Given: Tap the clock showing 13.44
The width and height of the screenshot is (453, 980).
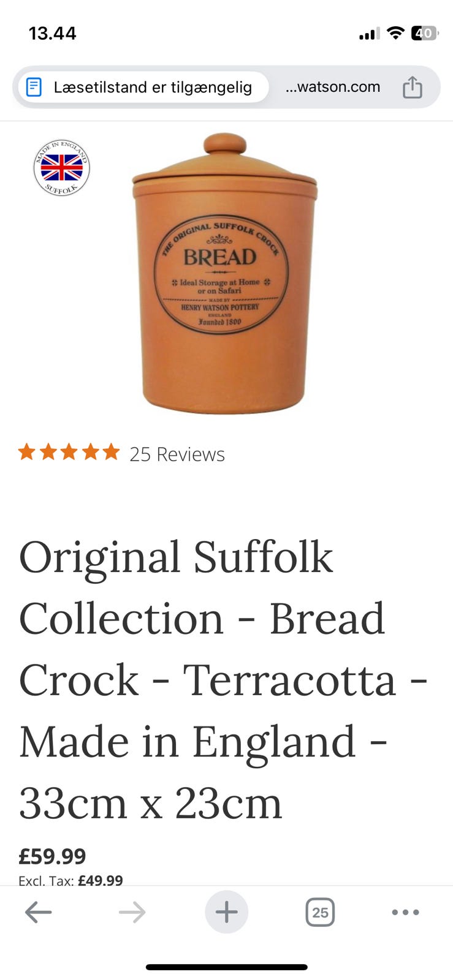Looking at the screenshot, I should [x=53, y=33].
